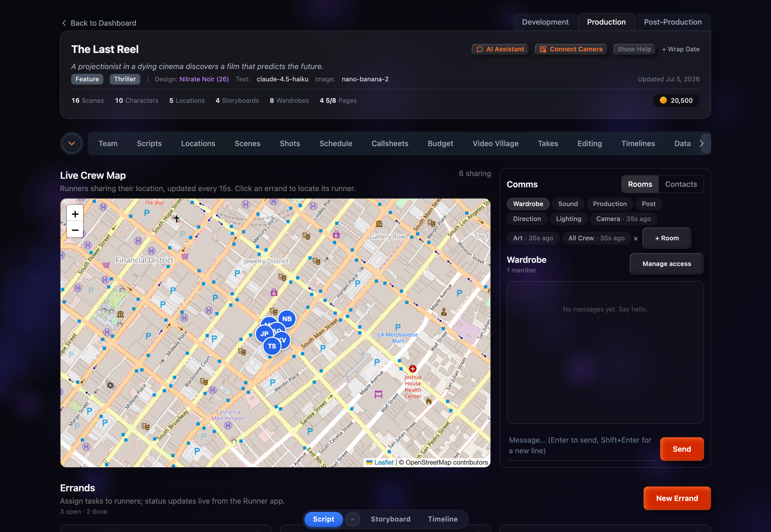
Task: Expand the Script view chevron
Action: coord(353,519)
